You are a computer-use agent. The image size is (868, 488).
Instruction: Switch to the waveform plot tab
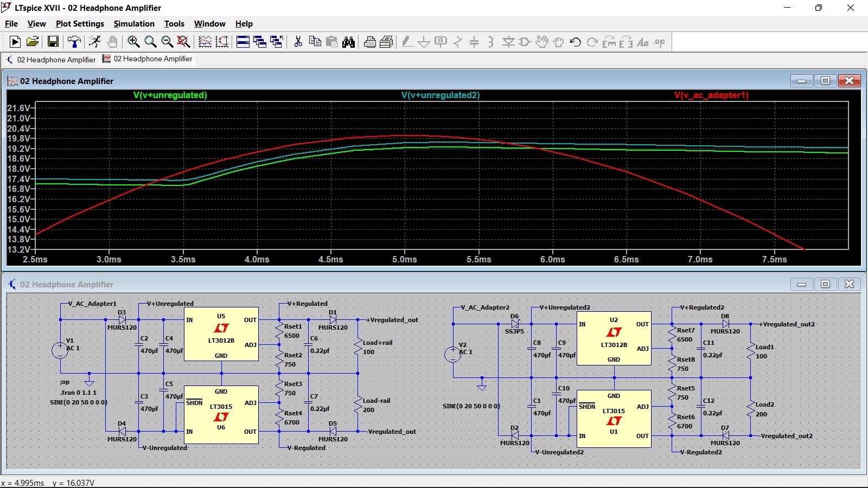[148, 59]
